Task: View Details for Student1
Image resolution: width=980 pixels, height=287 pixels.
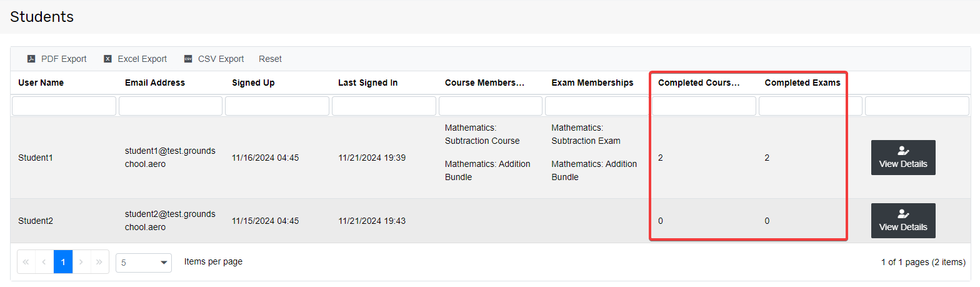Action: [x=903, y=158]
